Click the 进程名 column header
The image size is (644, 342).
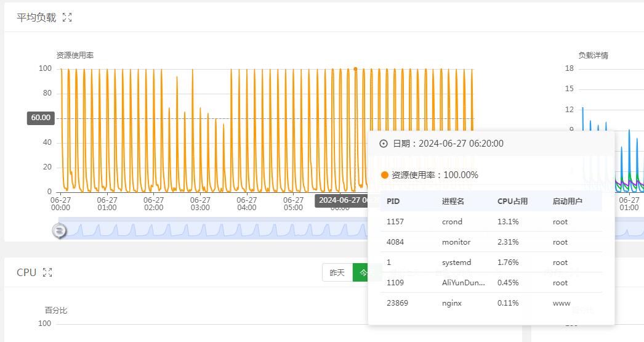tap(453, 202)
